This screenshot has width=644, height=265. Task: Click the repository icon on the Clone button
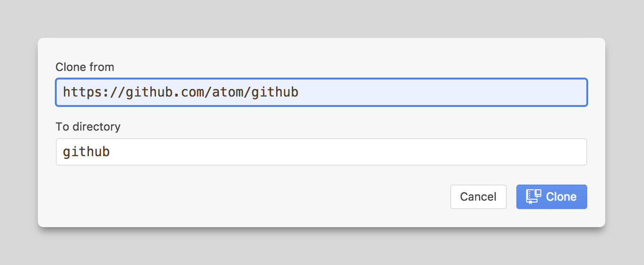coord(533,197)
